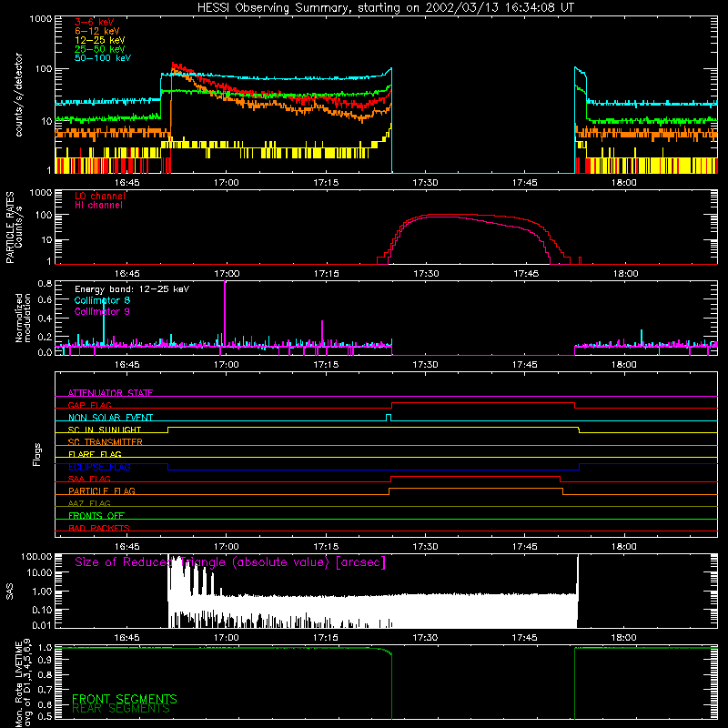Click the 'Size of Reduced Triangle' heading

pos(230,562)
